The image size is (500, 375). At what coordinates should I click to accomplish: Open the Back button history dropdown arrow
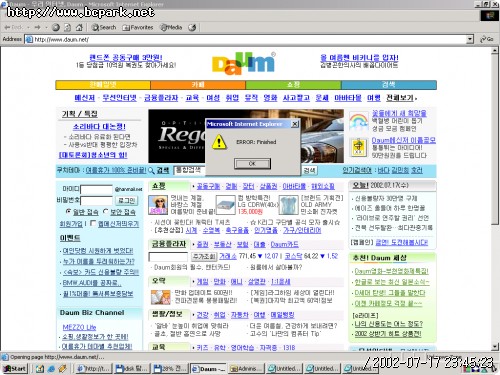click(x=29, y=27)
